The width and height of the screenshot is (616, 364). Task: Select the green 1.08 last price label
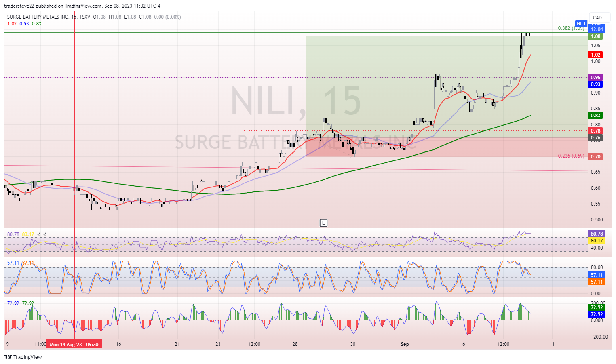(595, 36)
